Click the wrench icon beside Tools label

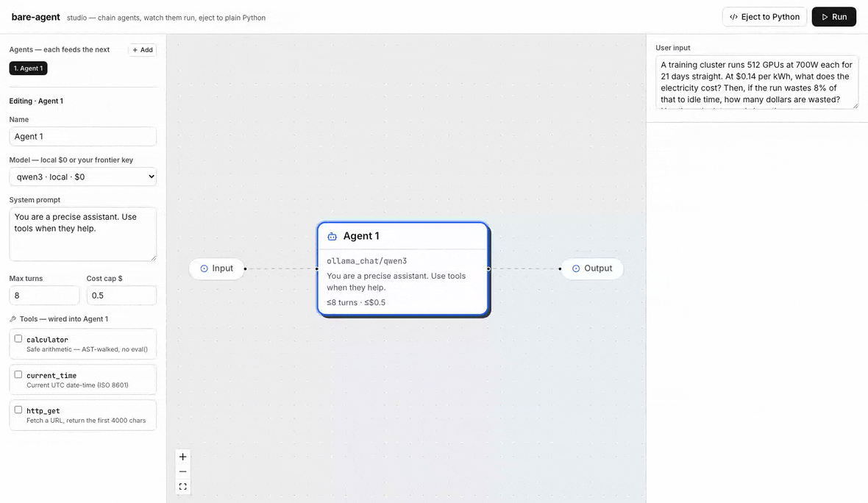[13, 318]
